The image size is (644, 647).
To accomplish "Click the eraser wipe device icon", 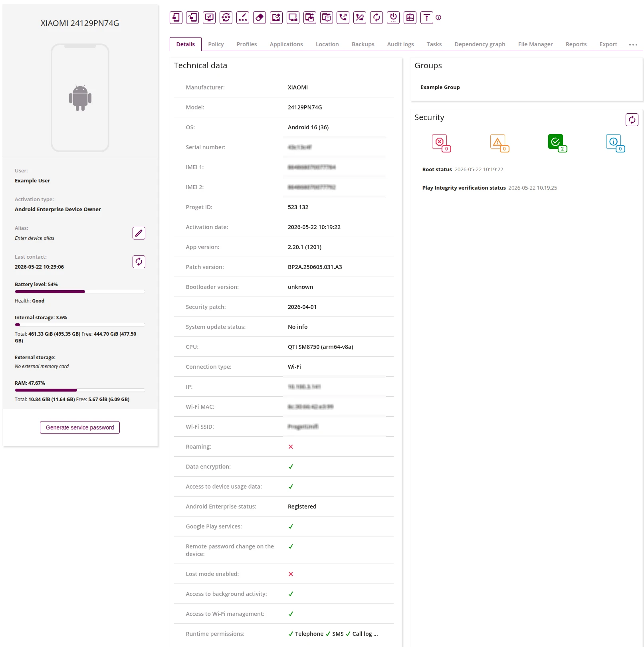I will [x=260, y=18].
